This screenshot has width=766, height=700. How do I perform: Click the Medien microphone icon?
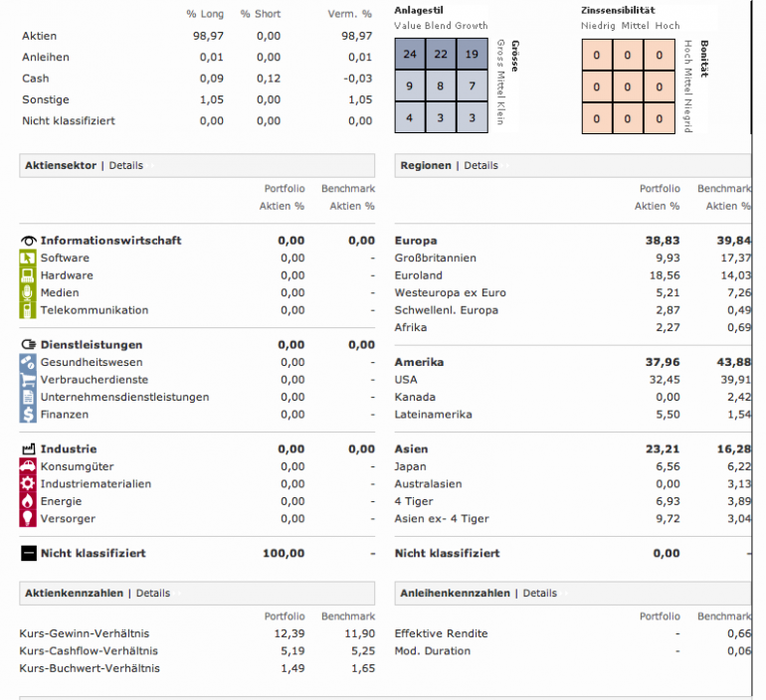click(x=28, y=292)
